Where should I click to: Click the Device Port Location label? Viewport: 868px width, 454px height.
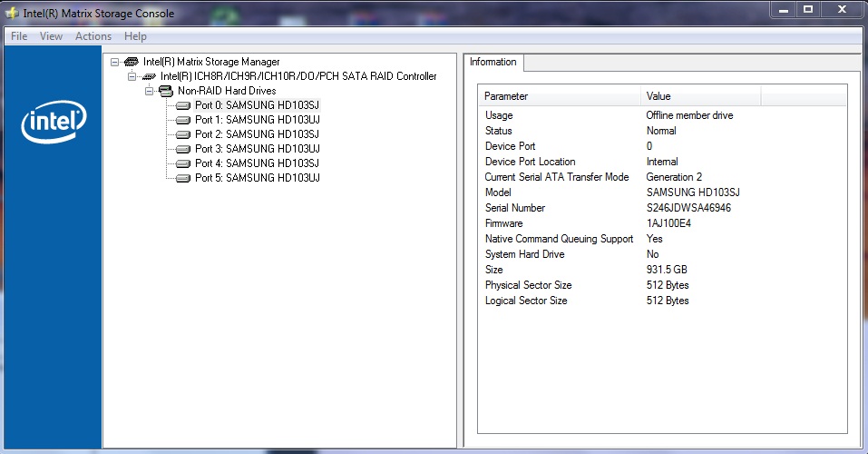tap(531, 162)
